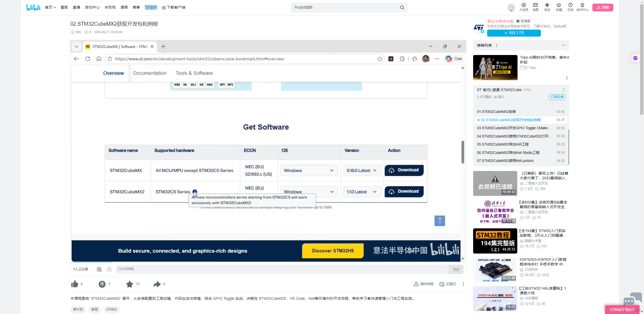Open the 创作中心 creator center icon
Viewport: 644px width, 314px height.
(582, 7)
